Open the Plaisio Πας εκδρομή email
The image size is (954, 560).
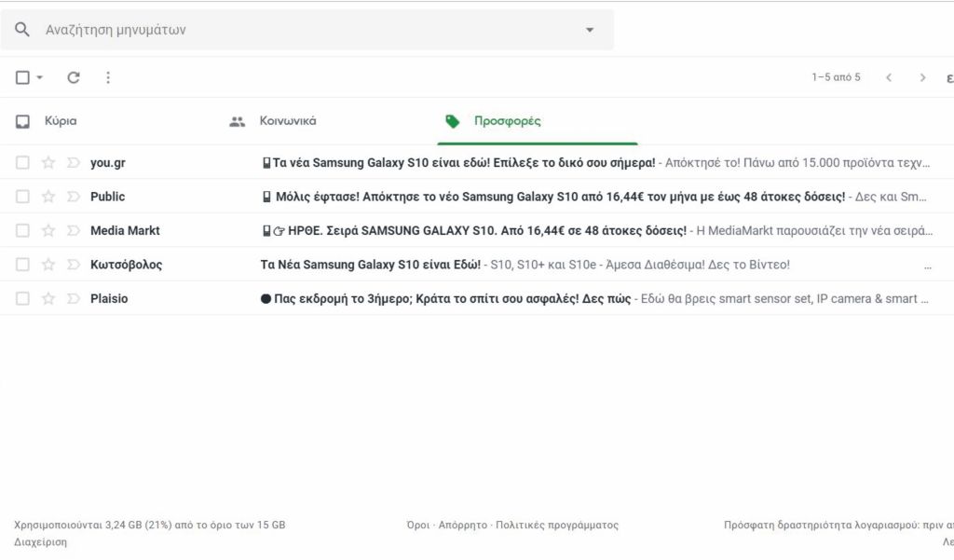tap(477, 299)
